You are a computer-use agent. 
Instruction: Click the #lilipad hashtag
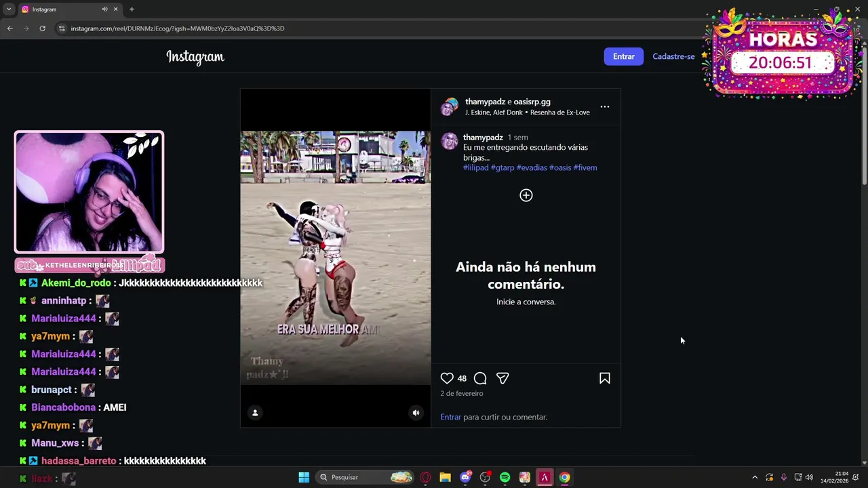point(476,167)
